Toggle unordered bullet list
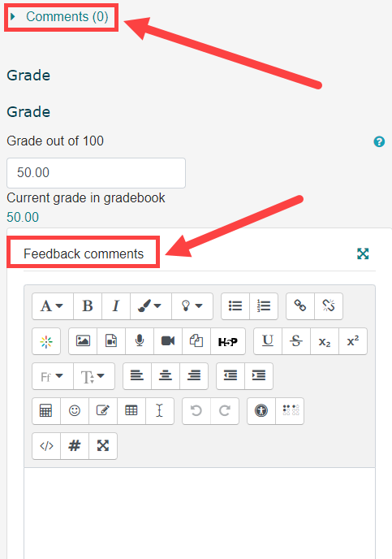 (235, 306)
